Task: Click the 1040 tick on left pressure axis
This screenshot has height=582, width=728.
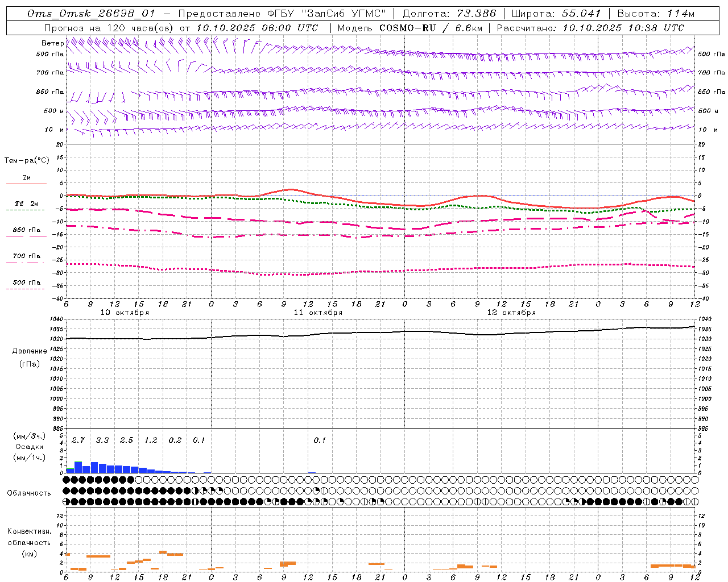Action: 56,320
